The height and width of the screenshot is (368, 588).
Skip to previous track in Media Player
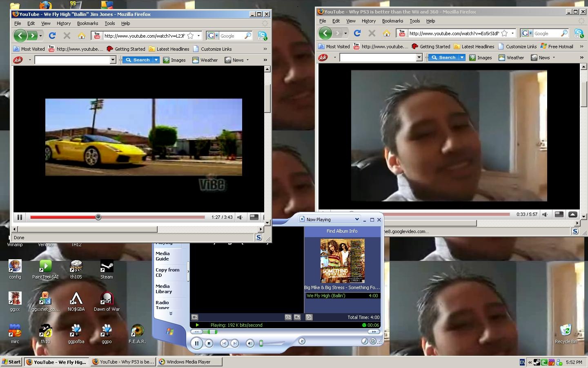224,343
